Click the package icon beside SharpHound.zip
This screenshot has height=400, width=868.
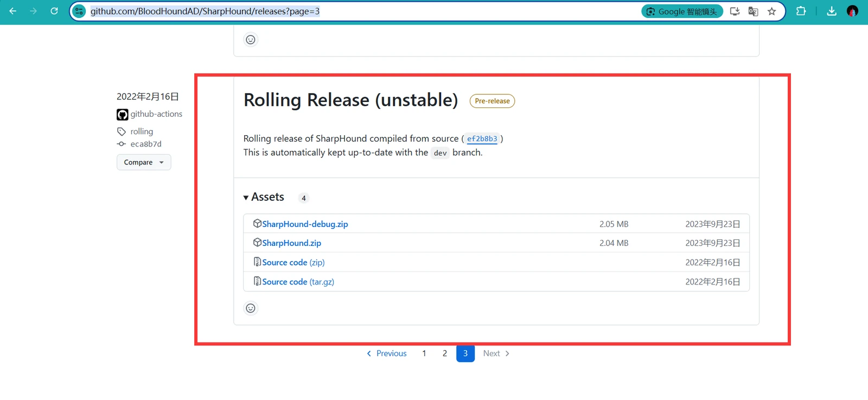[x=257, y=243]
